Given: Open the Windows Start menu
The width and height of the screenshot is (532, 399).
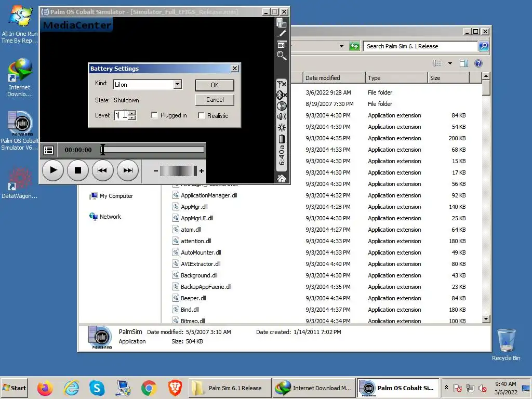Looking at the screenshot, I should pos(14,388).
